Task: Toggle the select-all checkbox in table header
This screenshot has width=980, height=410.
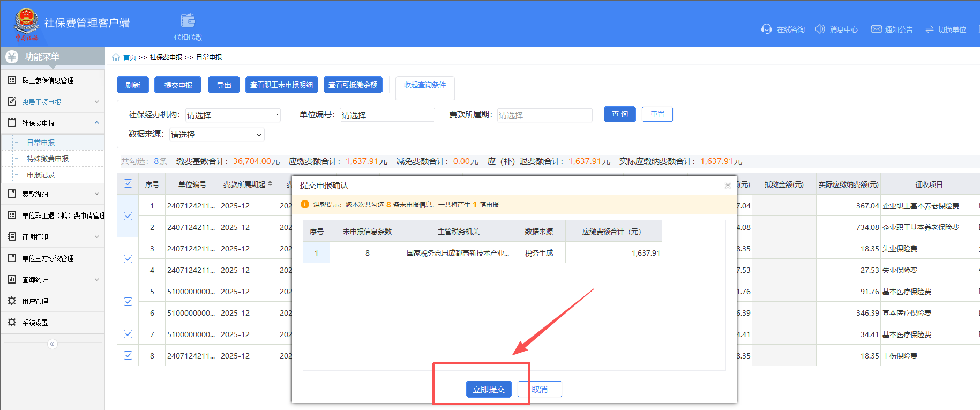Action: click(128, 184)
